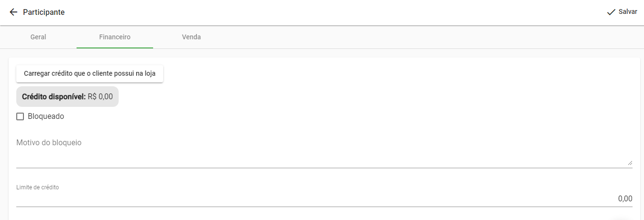Click the Motivo do bloqueio placeholder text
The height and width of the screenshot is (220, 644).
click(x=49, y=143)
